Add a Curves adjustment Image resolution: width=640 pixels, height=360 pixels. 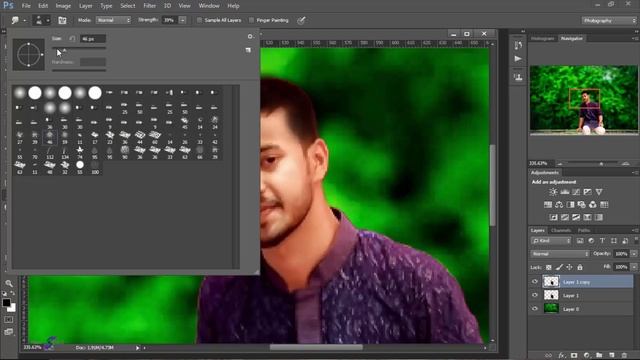tap(576, 192)
